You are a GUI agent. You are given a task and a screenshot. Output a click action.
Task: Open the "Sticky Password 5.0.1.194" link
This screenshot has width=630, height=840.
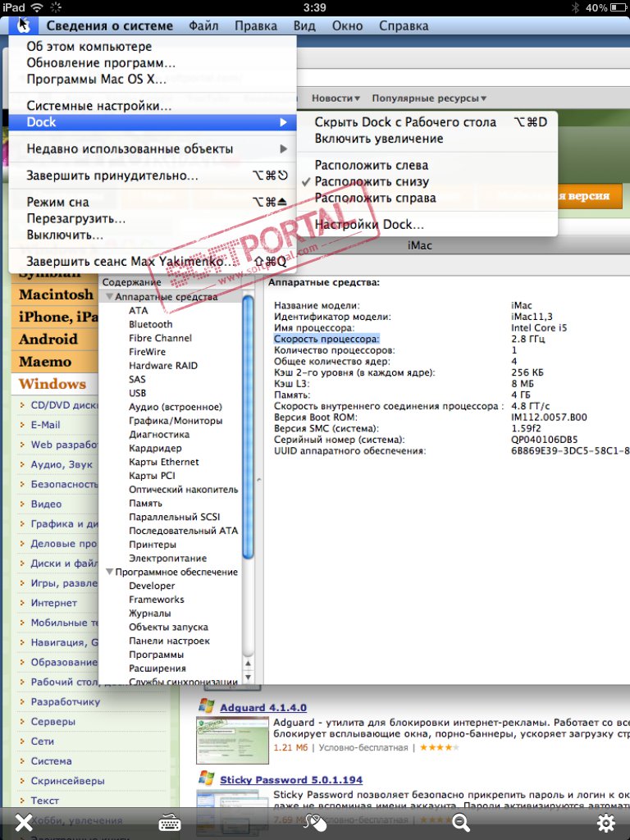pyautogui.click(x=291, y=780)
